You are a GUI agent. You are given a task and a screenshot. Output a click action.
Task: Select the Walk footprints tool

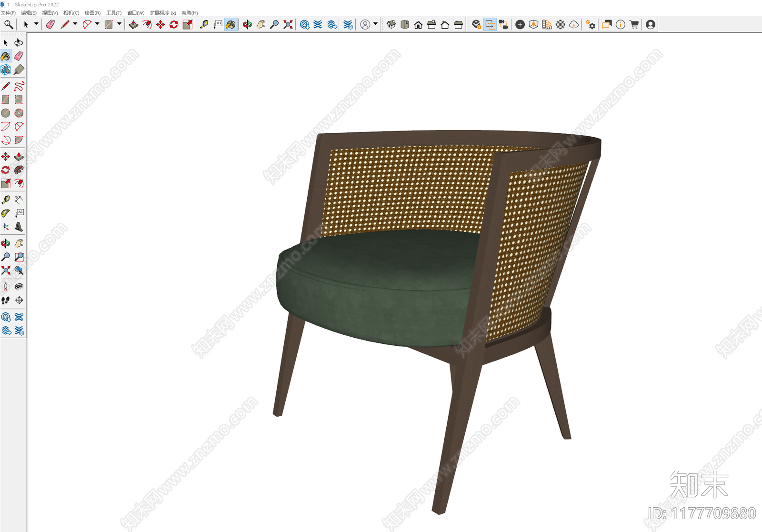click(x=6, y=300)
